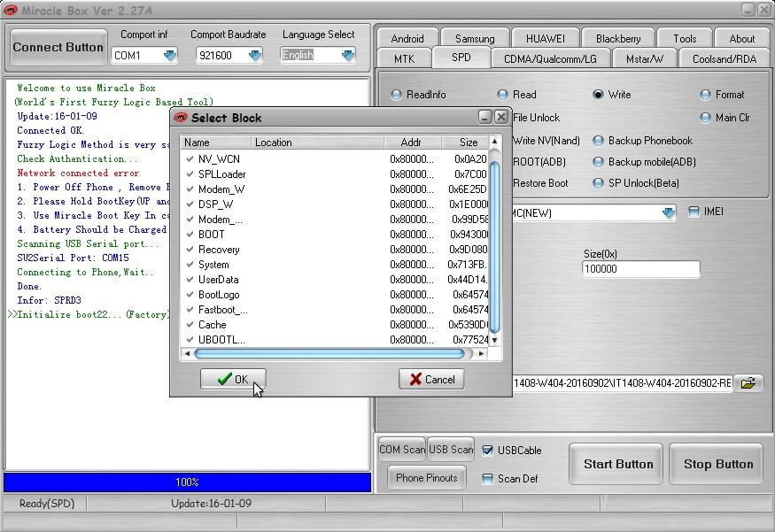775x532 pixels.
Task: Open the HUAWEI tab
Action: pyautogui.click(x=546, y=39)
